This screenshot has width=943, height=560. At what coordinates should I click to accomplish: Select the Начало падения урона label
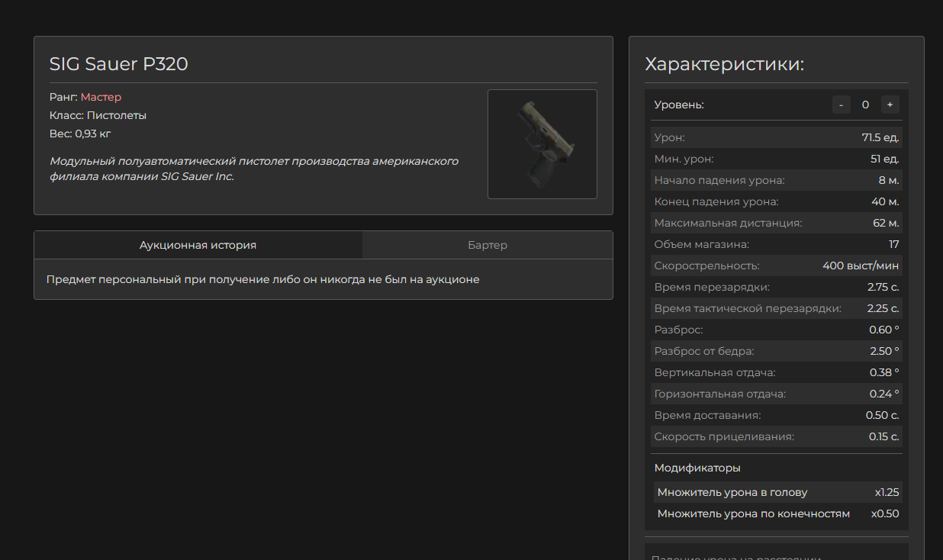[x=719, y=180]
